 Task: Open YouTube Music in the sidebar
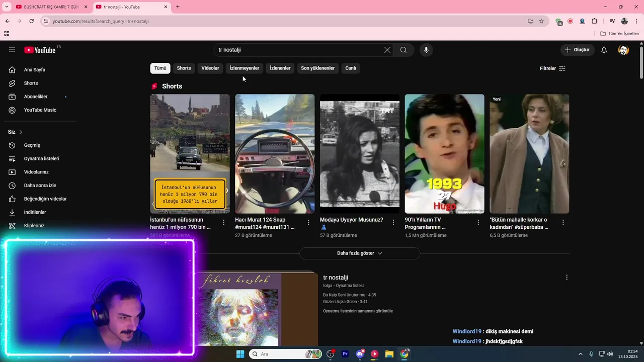tap(40, 110)
